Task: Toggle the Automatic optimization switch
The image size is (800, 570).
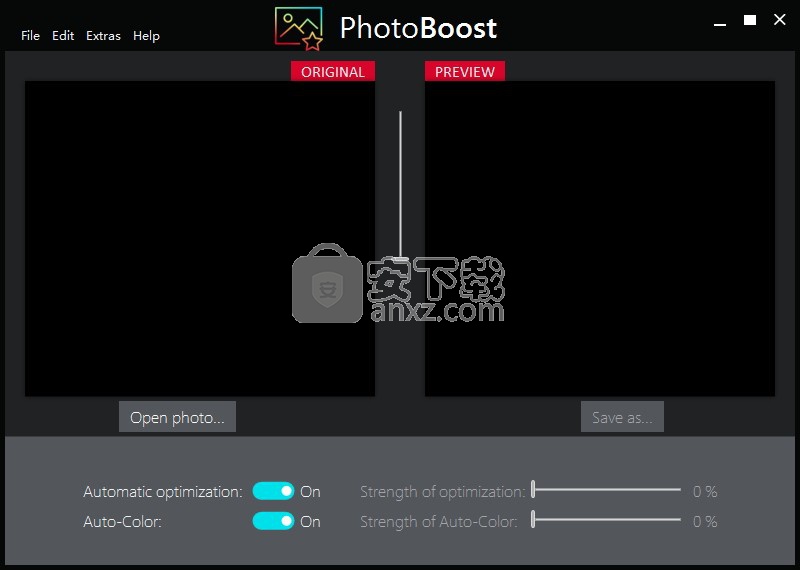Action: point(273,491)
